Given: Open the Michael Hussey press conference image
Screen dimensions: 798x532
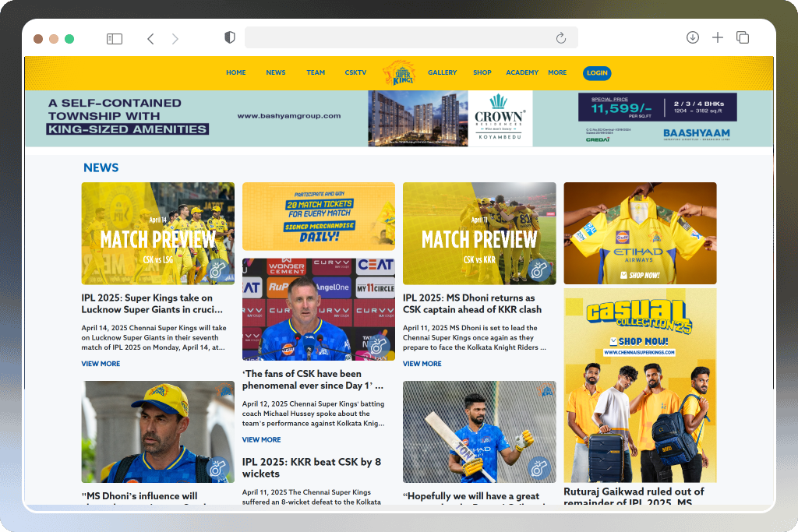Looking at the screenshot, I should [x=319, y=309].
